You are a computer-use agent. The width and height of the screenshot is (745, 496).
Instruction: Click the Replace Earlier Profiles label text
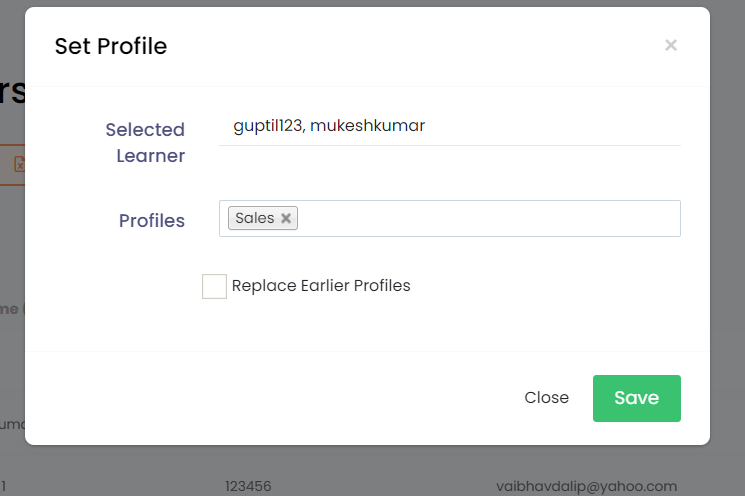pyautogui.click(x=321, y=286)
